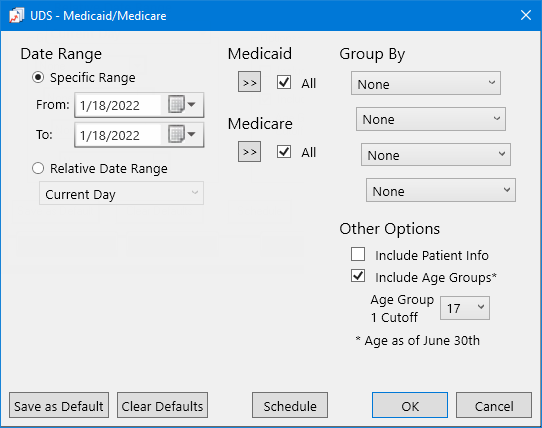Image resolution: width=542 pixels, height=428 pixels.
Task: Enable Include Patient Info checkbox
Action: pos(358,254)
